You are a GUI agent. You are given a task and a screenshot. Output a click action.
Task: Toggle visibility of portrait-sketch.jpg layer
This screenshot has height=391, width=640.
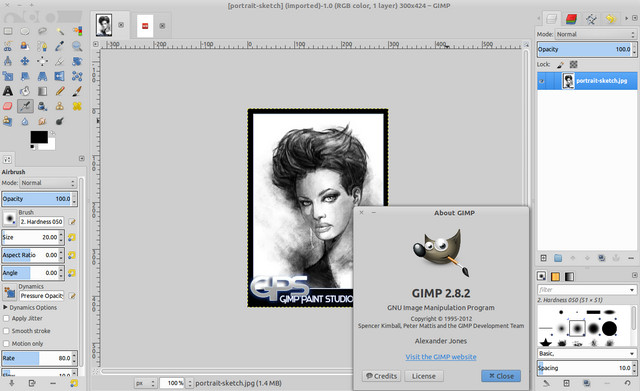(x=542, y=81)
